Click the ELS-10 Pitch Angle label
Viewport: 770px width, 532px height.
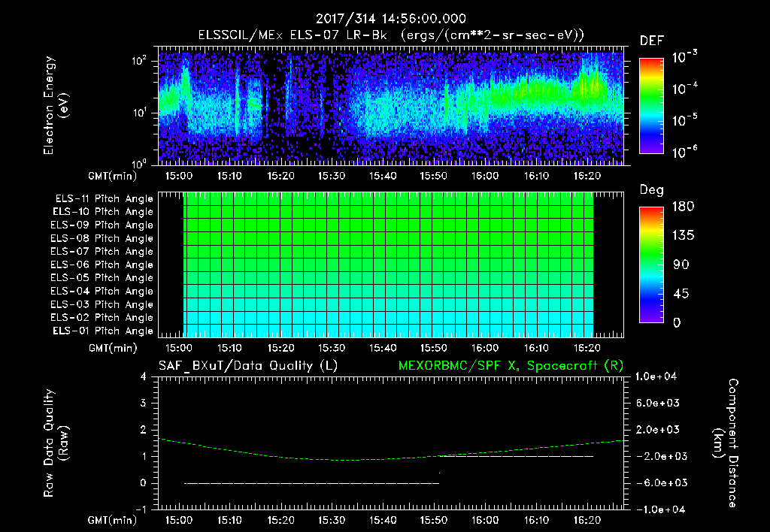click(103, 212)
